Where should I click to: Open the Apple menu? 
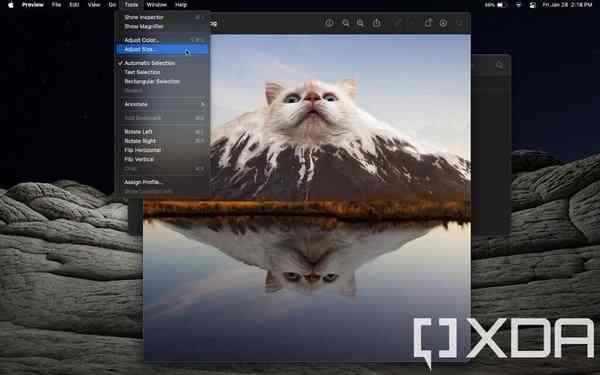[x=11, y=5]
